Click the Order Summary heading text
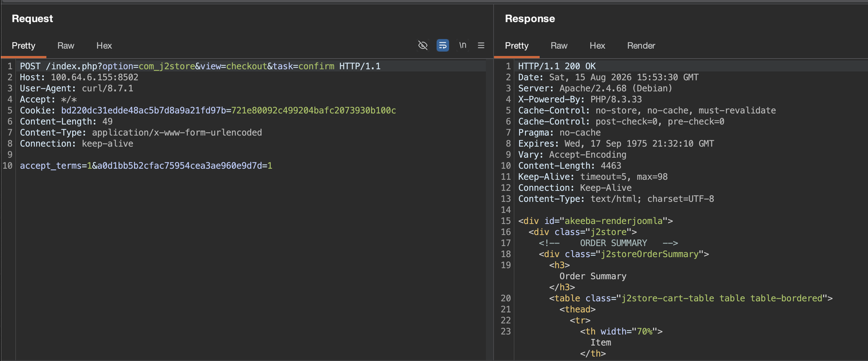The height and width of the screenshot is (361, 868). point(593,276)
